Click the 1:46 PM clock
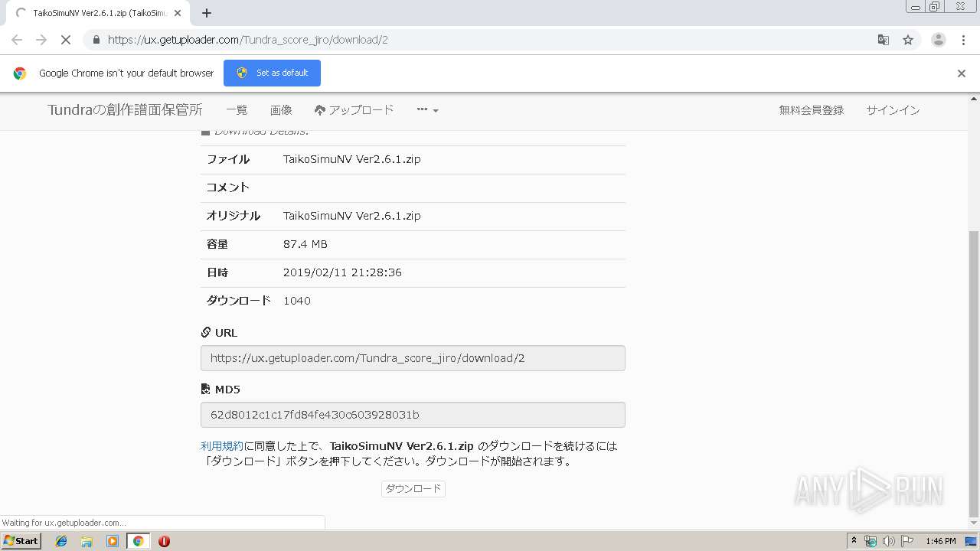 (940, 541)
